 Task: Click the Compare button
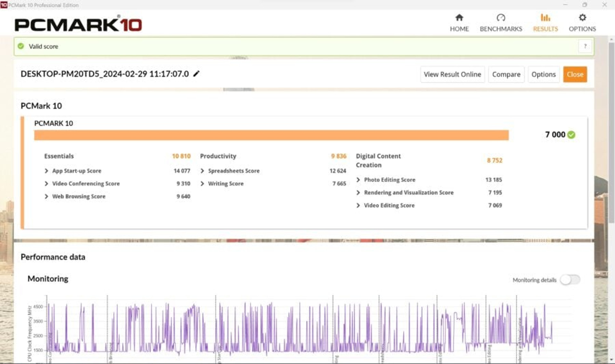click(506, 74)
